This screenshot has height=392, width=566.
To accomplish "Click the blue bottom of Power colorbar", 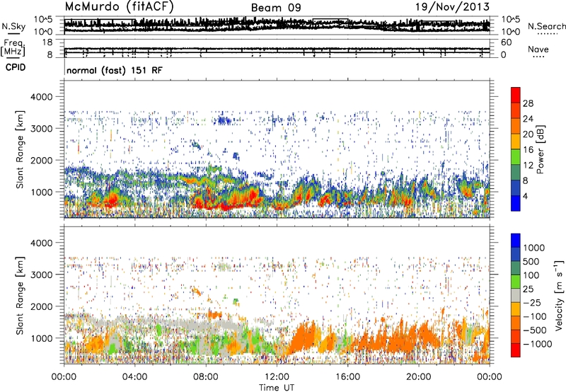I will coord(516,203).
